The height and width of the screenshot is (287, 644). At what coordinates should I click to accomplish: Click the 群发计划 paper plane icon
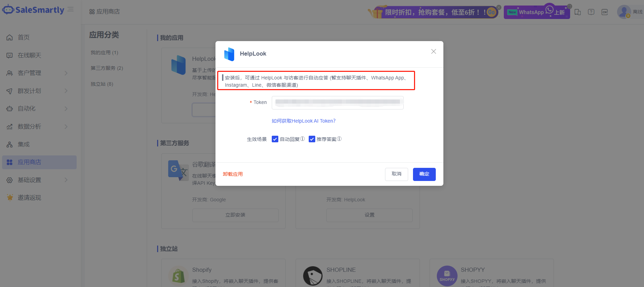[10, 91]
